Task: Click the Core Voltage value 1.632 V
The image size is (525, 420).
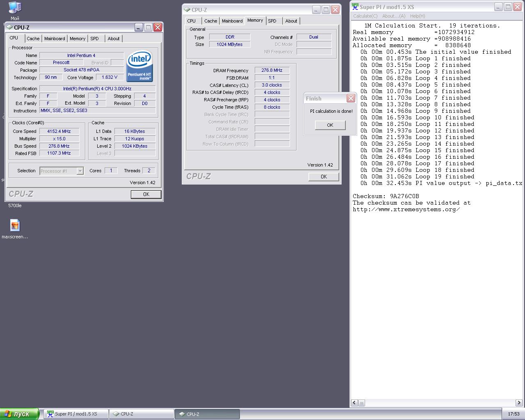Action: click(x=110, y=77)
